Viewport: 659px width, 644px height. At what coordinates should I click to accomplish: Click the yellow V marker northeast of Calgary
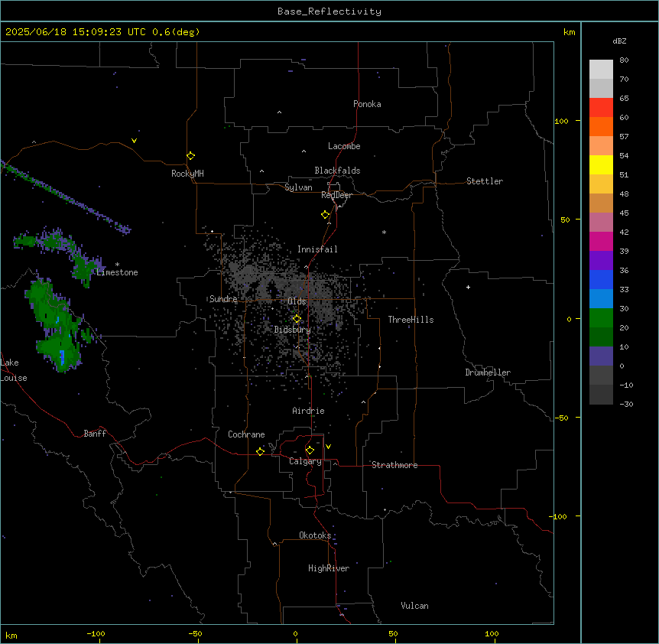point(328,447)
